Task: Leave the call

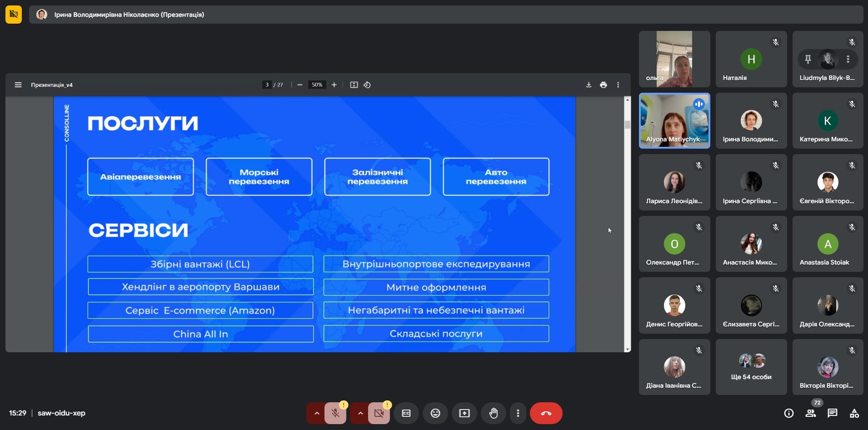Action: point(546,413)
